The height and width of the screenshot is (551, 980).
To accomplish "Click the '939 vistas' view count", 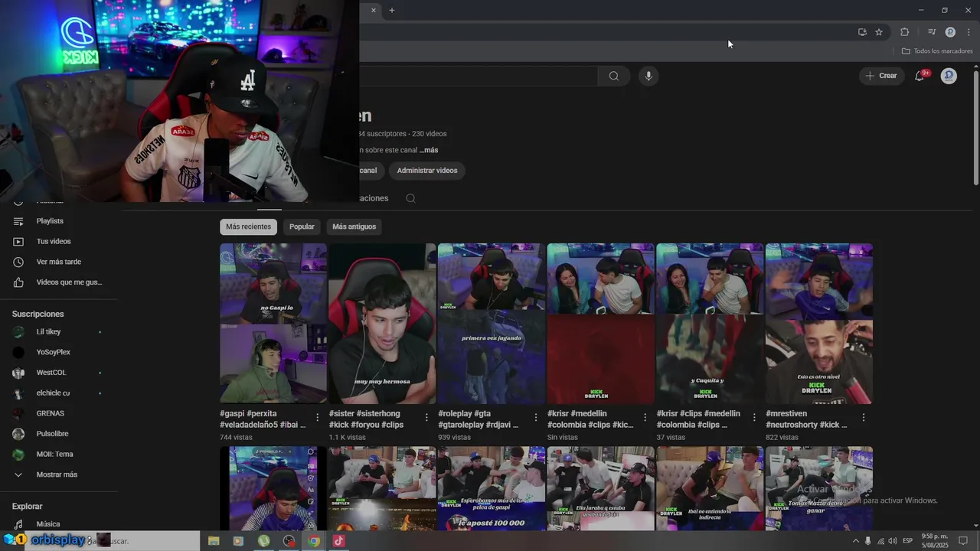I will 454,438.
